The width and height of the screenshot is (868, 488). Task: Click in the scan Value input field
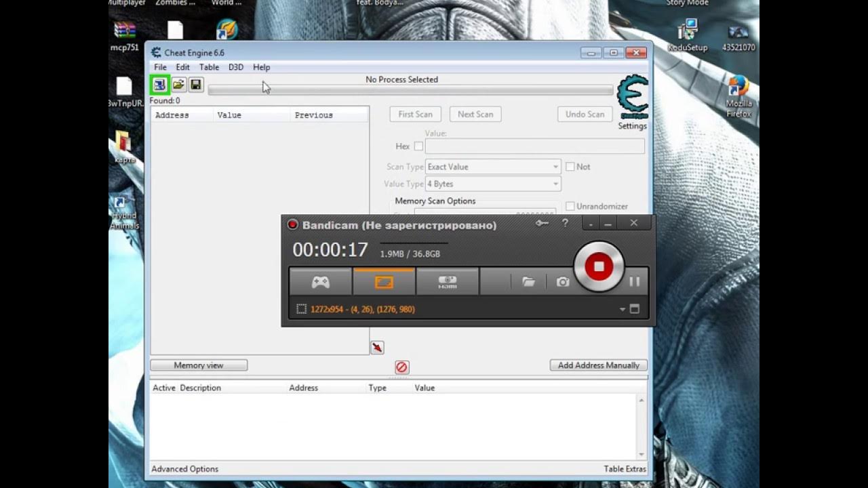point(534,146)
